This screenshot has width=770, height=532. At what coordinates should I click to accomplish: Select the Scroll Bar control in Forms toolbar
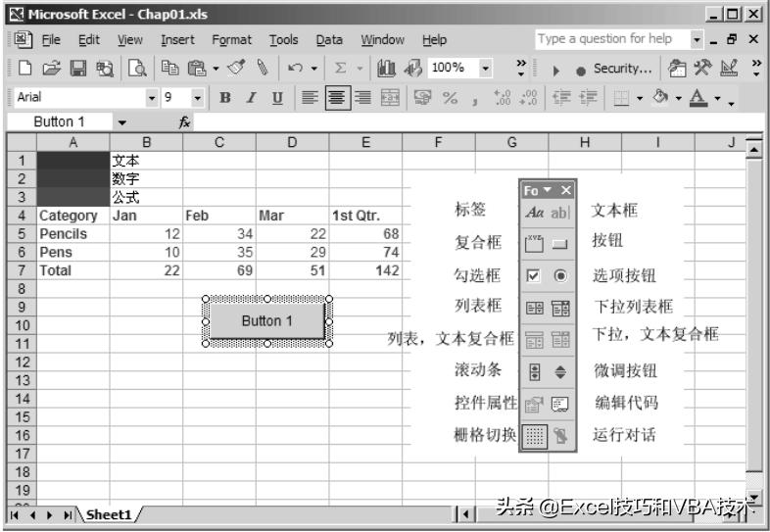[x=534, y=372]
